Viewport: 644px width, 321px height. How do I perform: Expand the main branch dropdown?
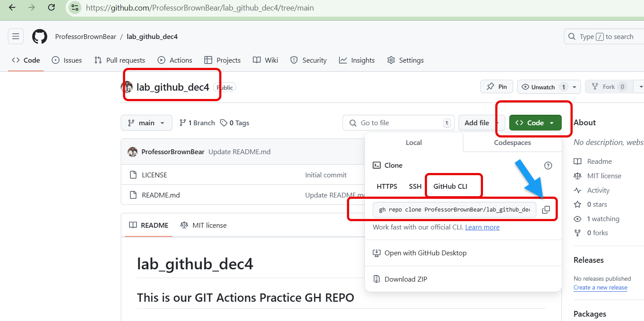pos(146,123)
